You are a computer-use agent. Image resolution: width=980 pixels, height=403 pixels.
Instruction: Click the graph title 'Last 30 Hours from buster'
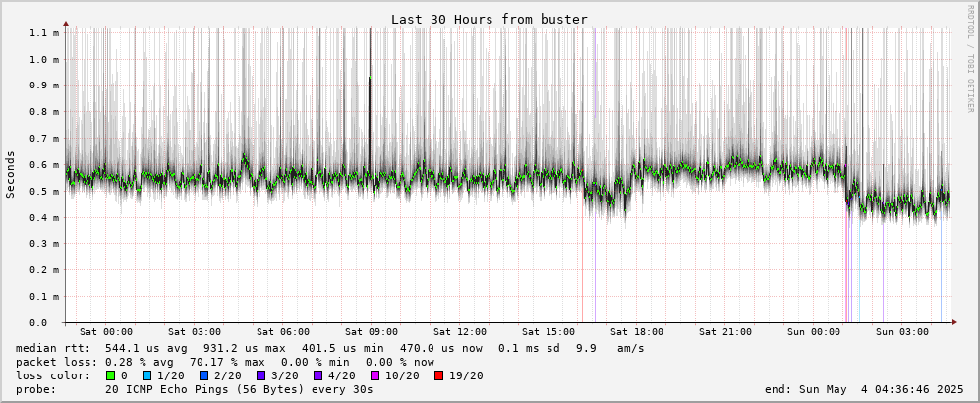pyautogui.click(x=490, y=20)
